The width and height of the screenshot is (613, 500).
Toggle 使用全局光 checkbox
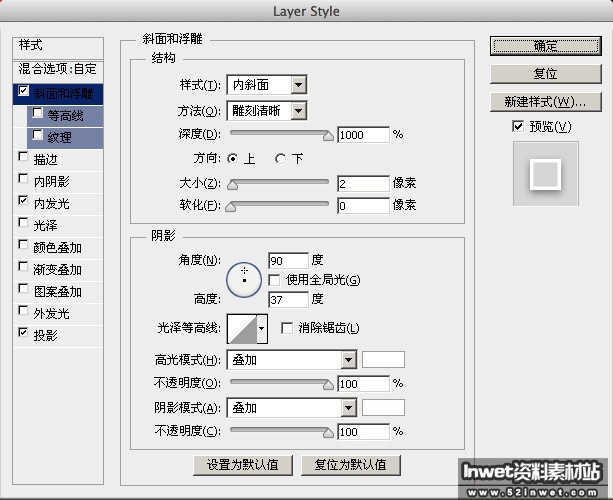(274, 280)
